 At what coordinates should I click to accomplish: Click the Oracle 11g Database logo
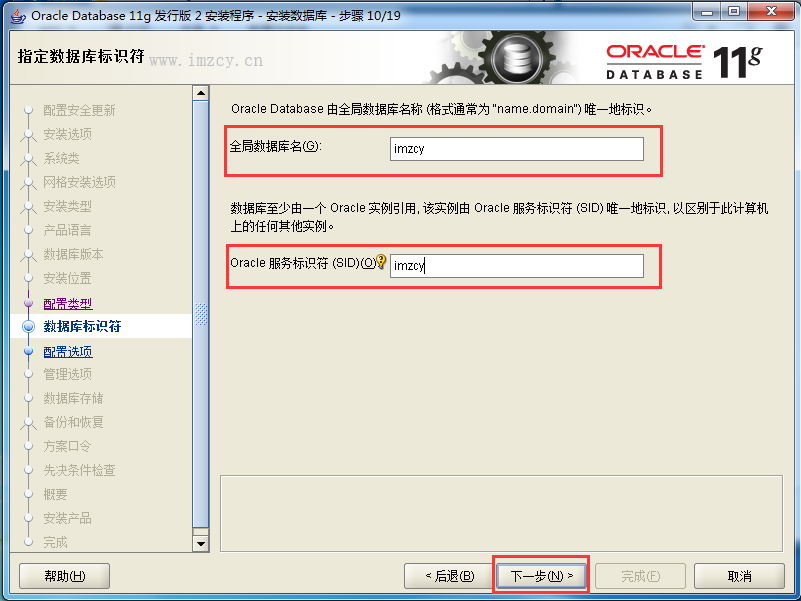pos(684,62)
